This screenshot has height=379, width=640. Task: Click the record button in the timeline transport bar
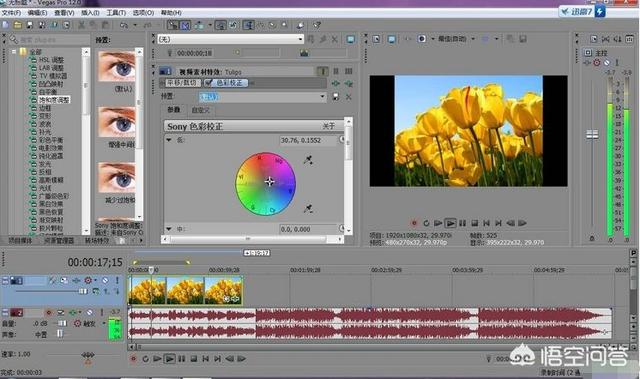[x=133, y=359]
